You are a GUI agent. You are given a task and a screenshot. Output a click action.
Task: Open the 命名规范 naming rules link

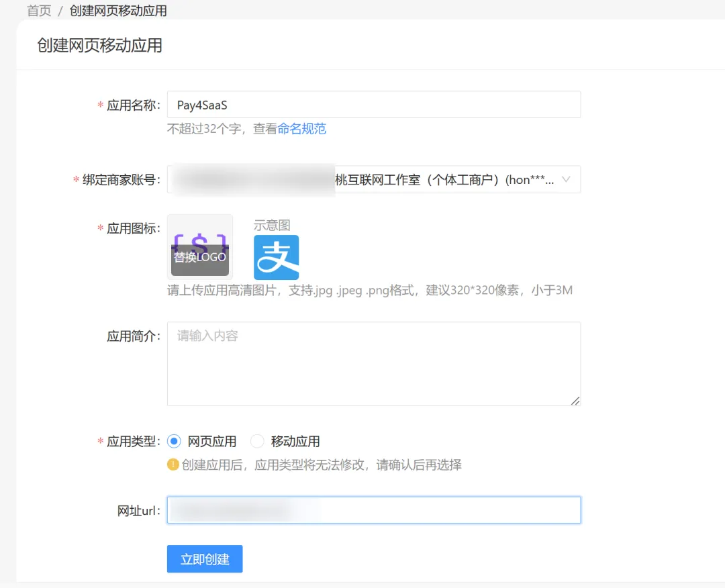point(302,129)
